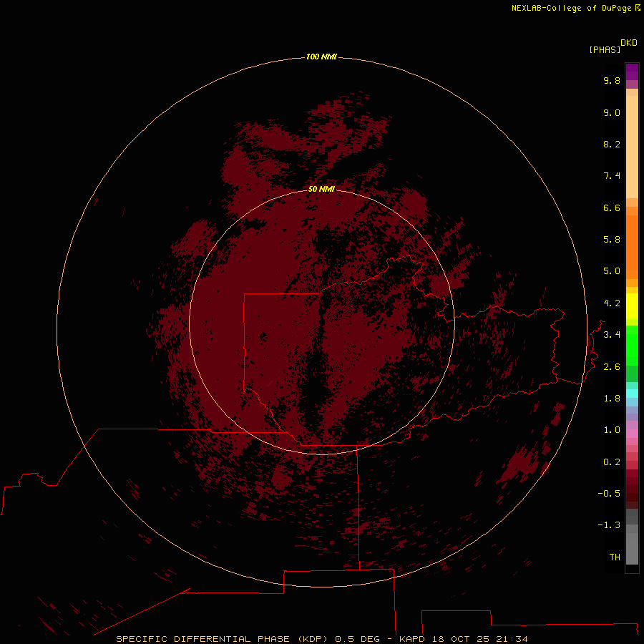Click the -1.3 value on the color scale
Image resolution: width=644 pixels, height=644 pixels.
coord(609,525)
